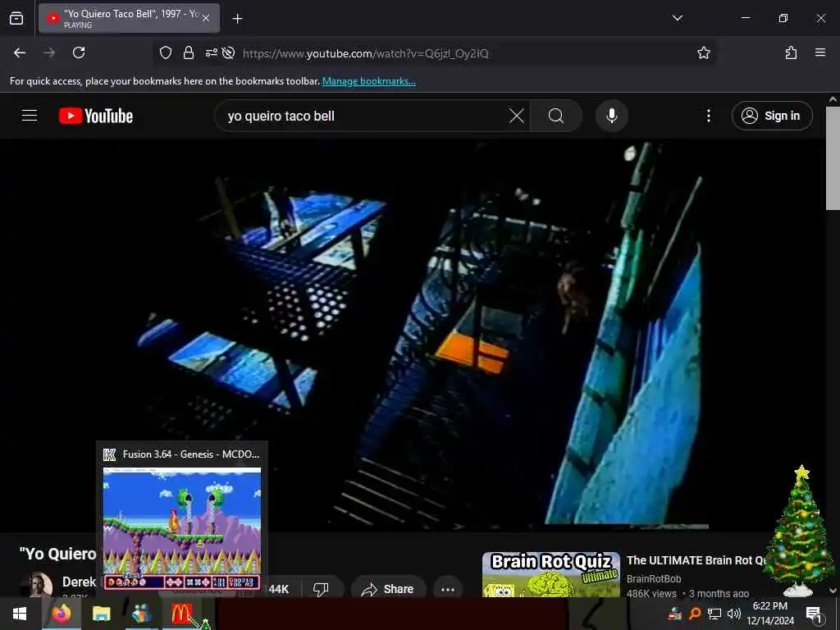Screen dimensions: 840x630
Task: Open volume control in system tray
Action: click(x=734, y=614)
